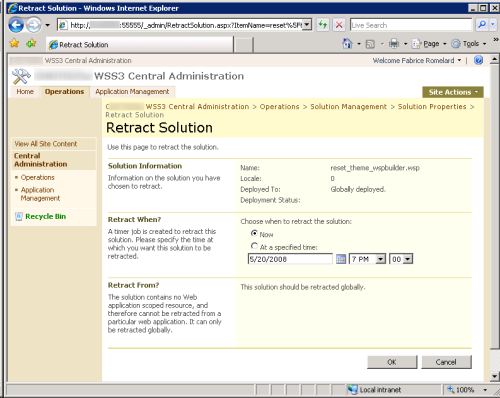Select the At a specified time option
Screen dimensions: 500x398
tap(254, 246)
